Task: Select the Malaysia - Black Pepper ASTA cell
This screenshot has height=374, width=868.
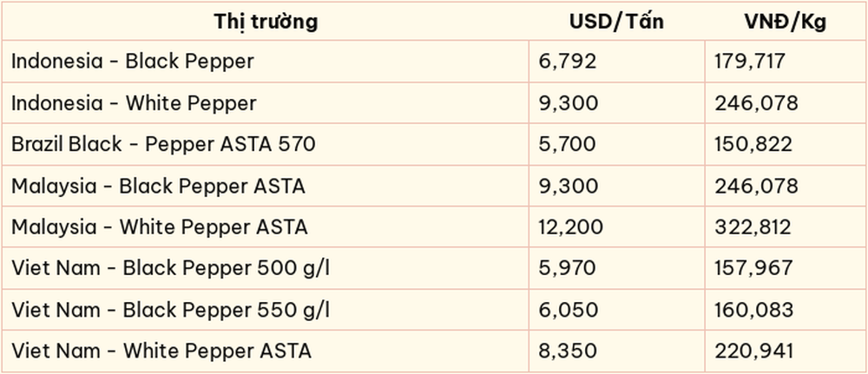Action: [x=266, y=186]
